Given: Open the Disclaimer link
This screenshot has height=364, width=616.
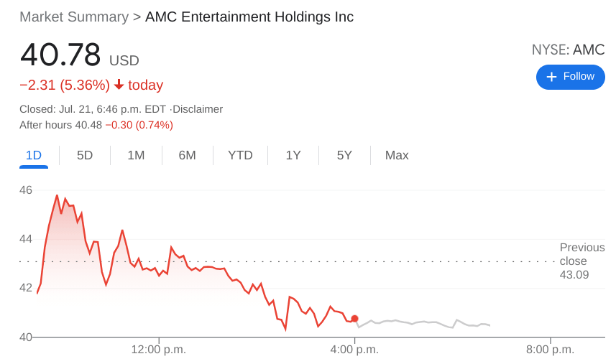Looking at the screenshot, I should (x=198, y=109).
